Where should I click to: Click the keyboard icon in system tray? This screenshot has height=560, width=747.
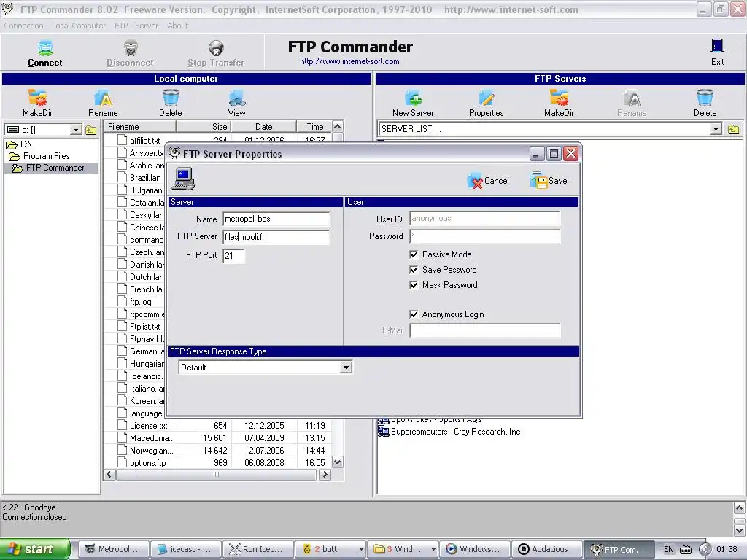[686, 550]
